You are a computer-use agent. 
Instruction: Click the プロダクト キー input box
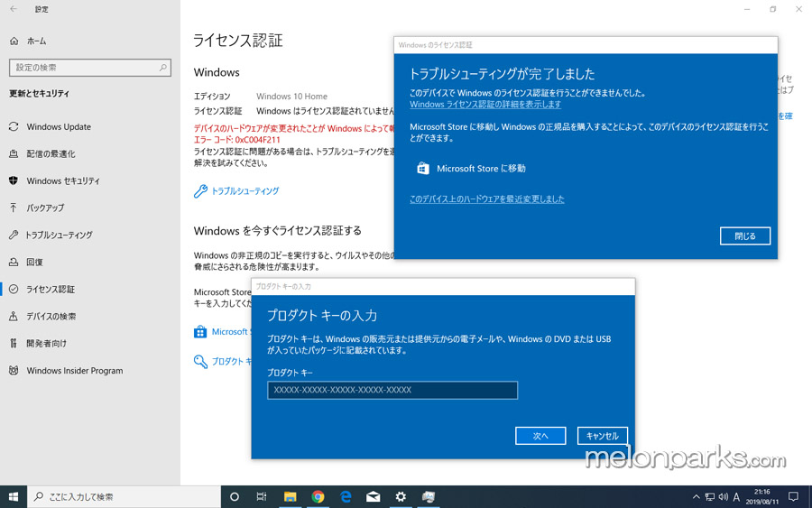click(x=392, y=390)
